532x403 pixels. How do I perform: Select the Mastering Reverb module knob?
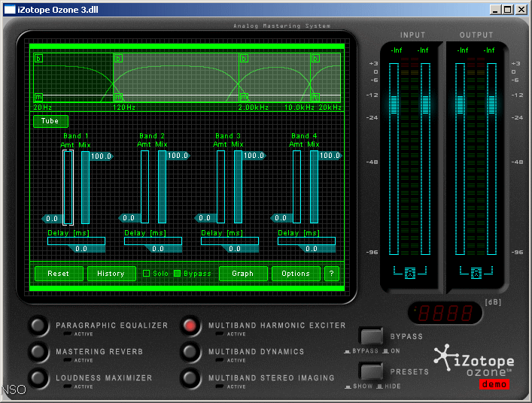38,351
